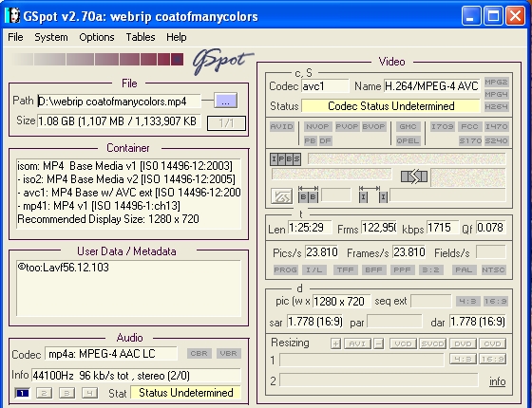Click the NVOP indicator
The image size is (532, 408).
[317, 127]
